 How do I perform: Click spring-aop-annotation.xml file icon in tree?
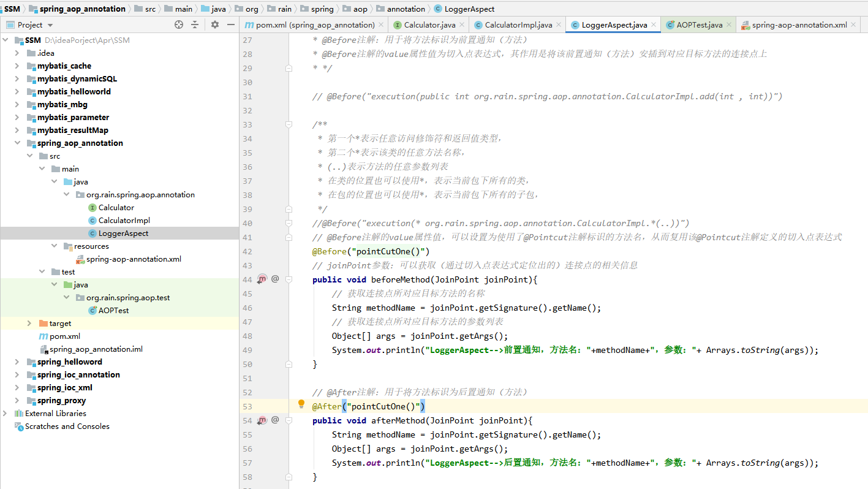pos(80,259)
